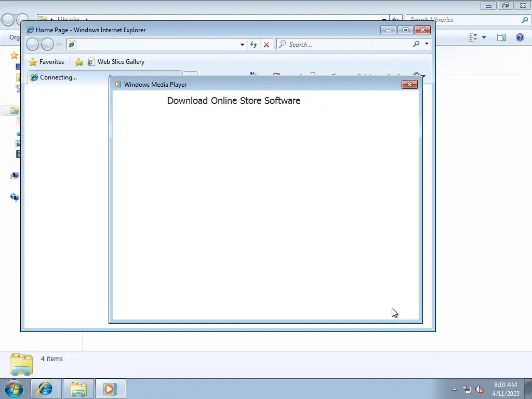Select the Favorites star in the Explorer sidebar
This screenshot has height=399, width=532.
pyautogui.click(x=14, y=55)
